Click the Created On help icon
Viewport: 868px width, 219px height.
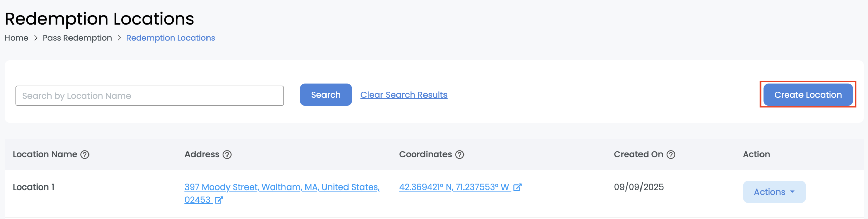click(x=671, y=155)
